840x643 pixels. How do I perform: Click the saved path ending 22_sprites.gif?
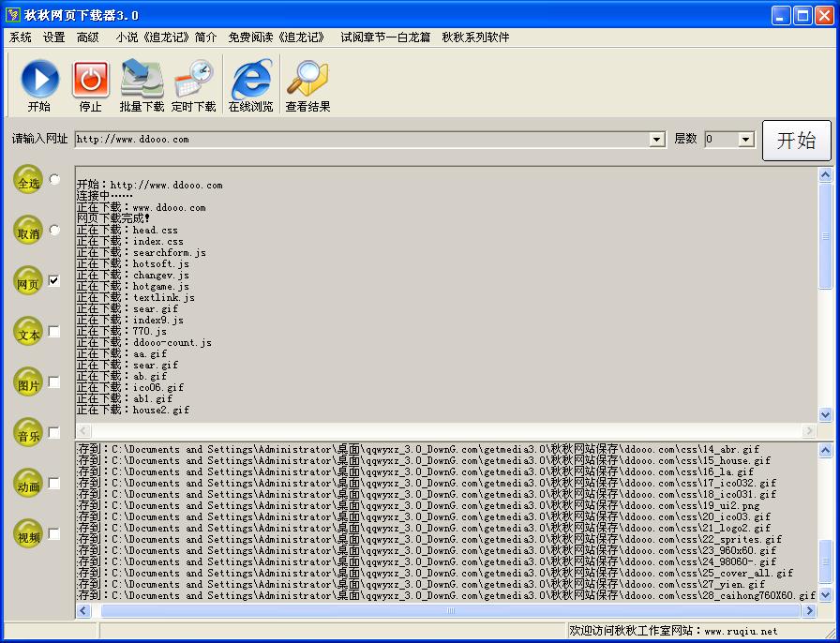click(429, 539)
